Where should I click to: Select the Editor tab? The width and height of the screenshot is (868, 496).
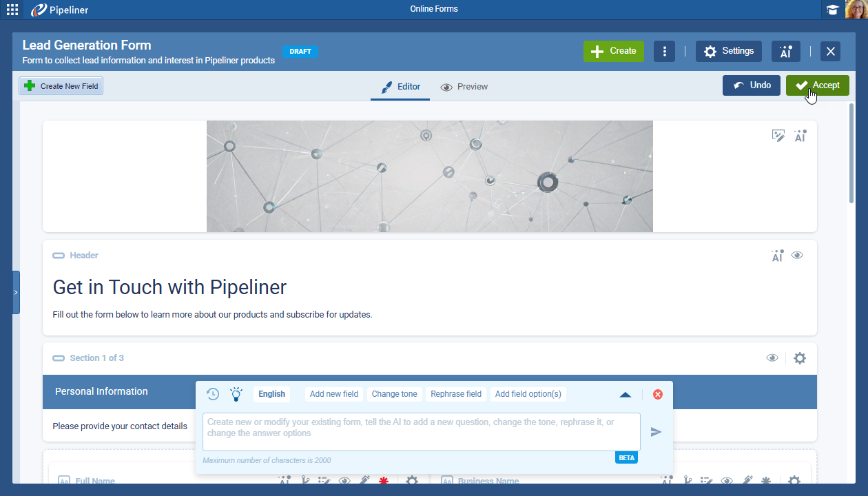click(401, 87)
